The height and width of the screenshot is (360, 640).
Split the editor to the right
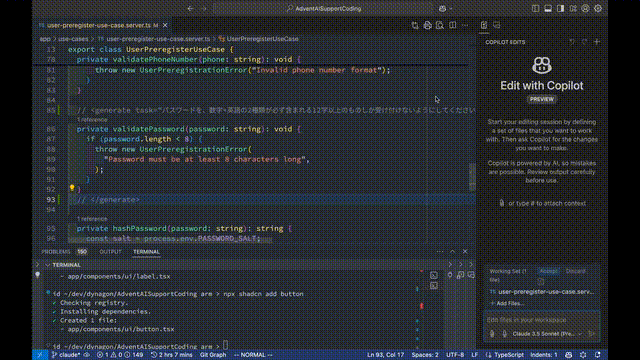click(x=453, y=25)
